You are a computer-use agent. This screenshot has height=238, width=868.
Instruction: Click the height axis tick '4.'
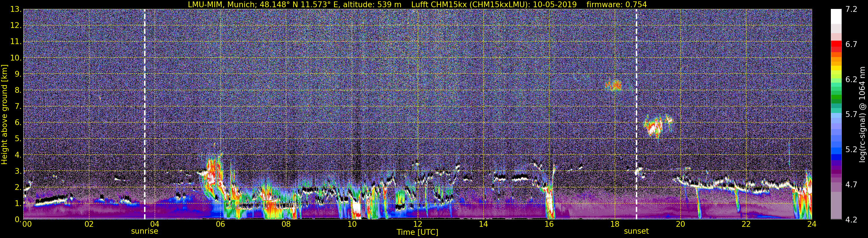tap(18, 155)
